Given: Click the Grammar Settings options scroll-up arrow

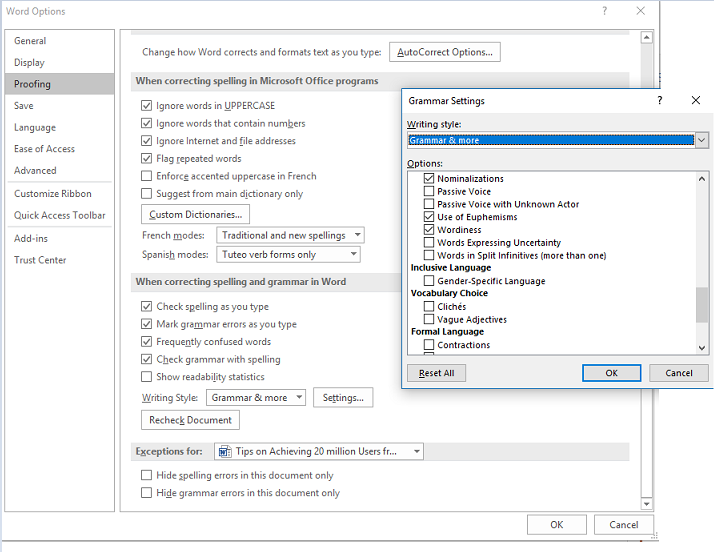Looking at the screenshot, I should pyautogui.click(x=702, y=179).
